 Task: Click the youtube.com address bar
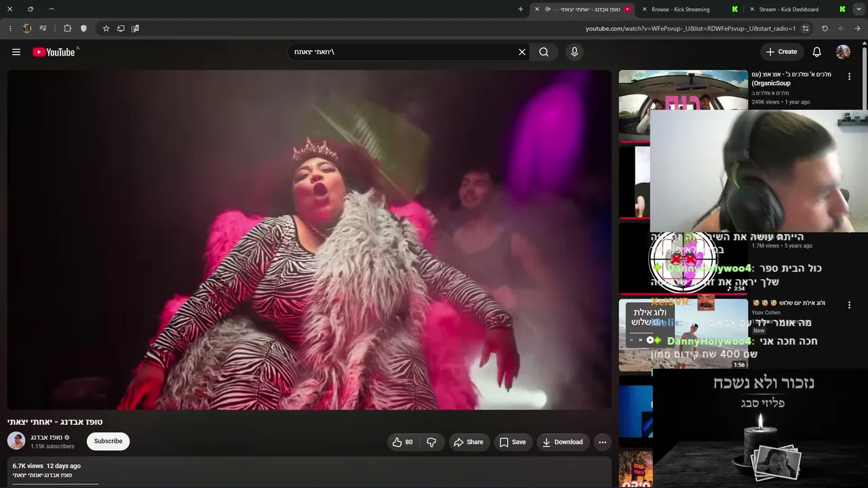click(690, 28)
